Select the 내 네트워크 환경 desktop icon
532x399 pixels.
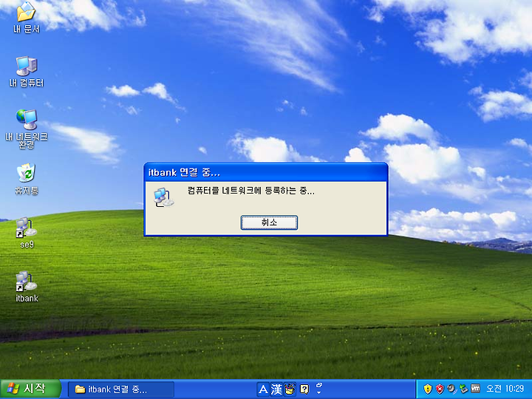tap(26, 129)
